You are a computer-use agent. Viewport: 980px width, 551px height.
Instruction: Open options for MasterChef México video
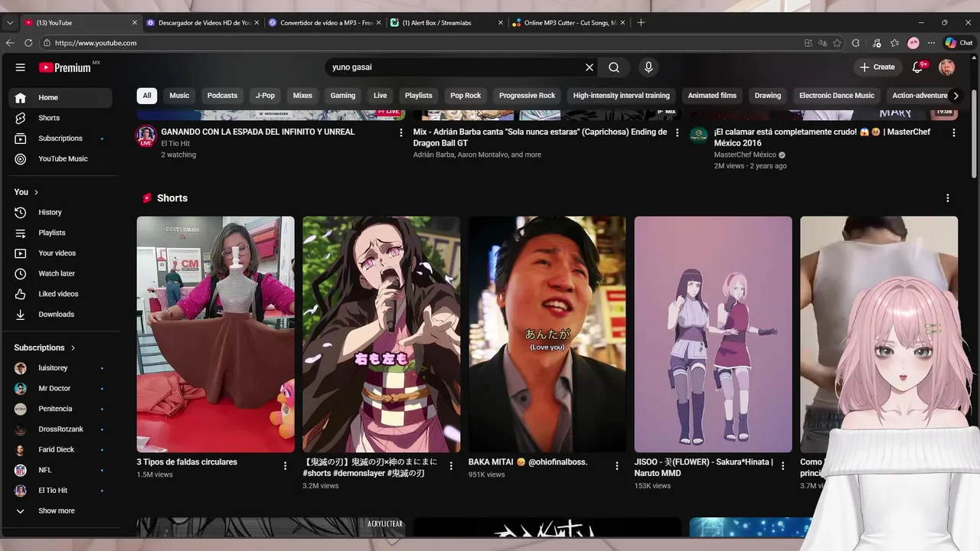tap(953, 132)
